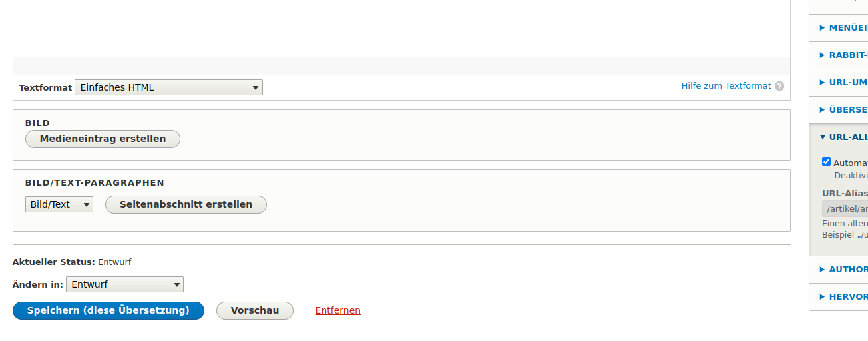Click the Entfernen link
This screenshot has height=341, width=868.
(x=338, y=310)
